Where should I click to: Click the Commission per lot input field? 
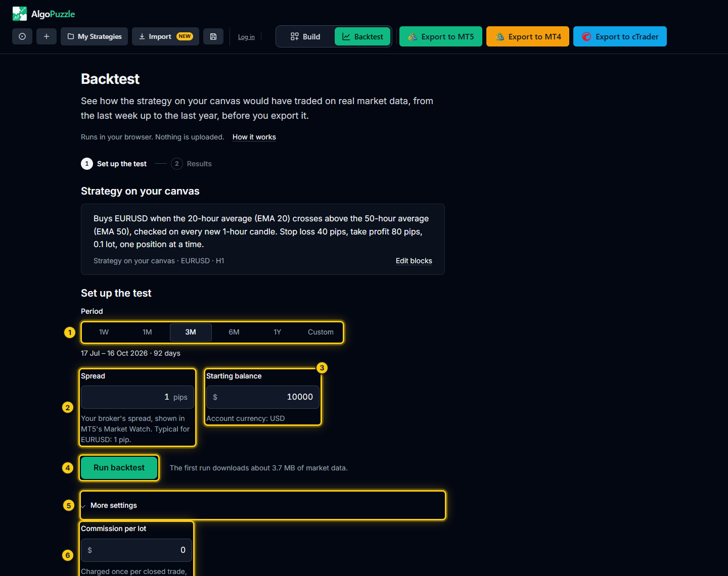click(x=136, y=550)
